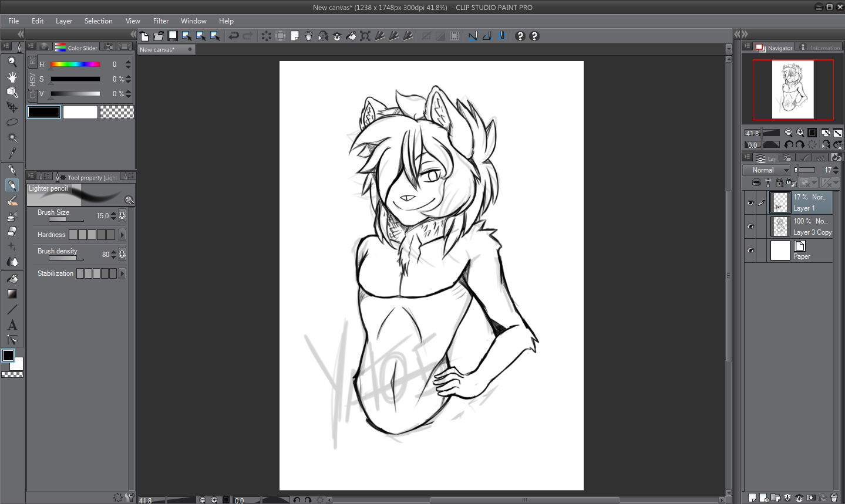
Task: Zoom out using the Navigator minus magnifier
Action: (x=789, y=133)
